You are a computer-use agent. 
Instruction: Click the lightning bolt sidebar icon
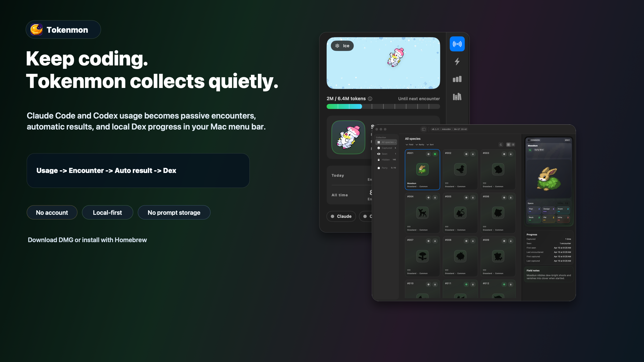pos(457,61)
